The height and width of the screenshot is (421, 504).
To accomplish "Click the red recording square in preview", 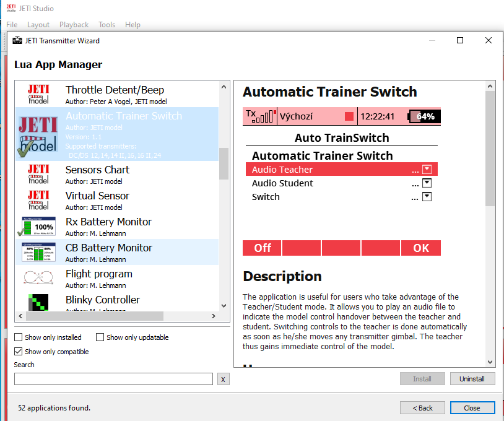I will point(349,116).
